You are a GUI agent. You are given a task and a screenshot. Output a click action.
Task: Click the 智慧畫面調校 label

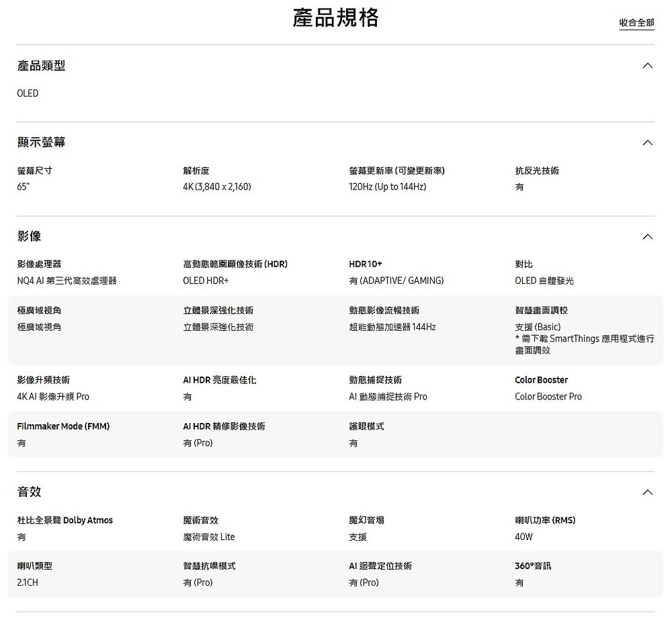pyautogui.click(x=541, y=311)
